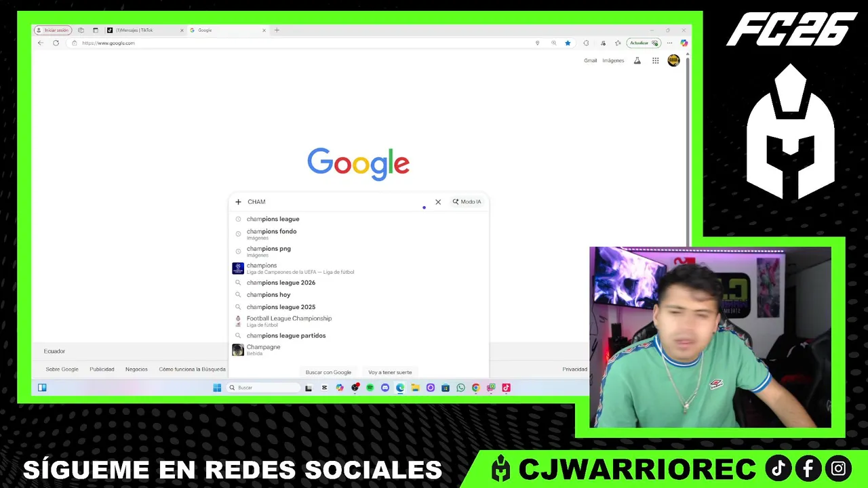Open the Copilot sidebar icon
This screenshot has height=488, width=868.
(x=684, y=43)
